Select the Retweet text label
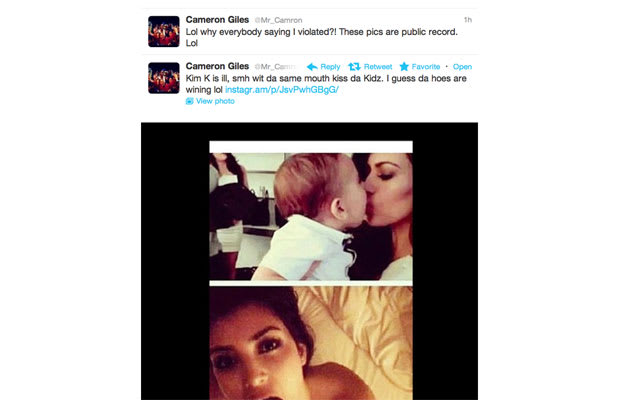The width and height of the screenshot is (620, 400). pos(378,67)
